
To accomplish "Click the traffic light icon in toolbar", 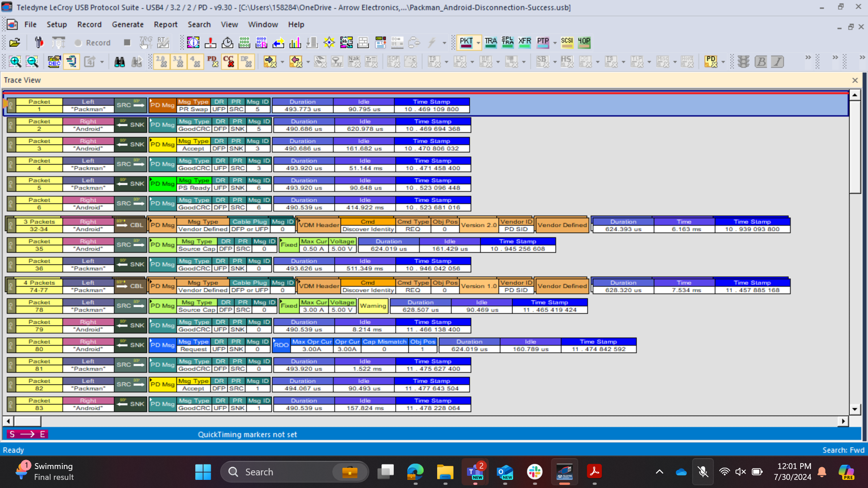I will tap(744, 62).
